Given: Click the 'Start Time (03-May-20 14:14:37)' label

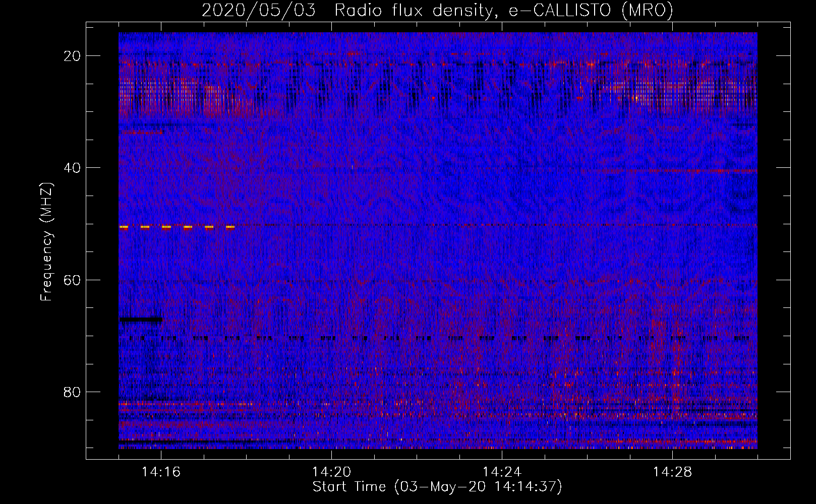Looking at the screenshot, I should point(437,487).
